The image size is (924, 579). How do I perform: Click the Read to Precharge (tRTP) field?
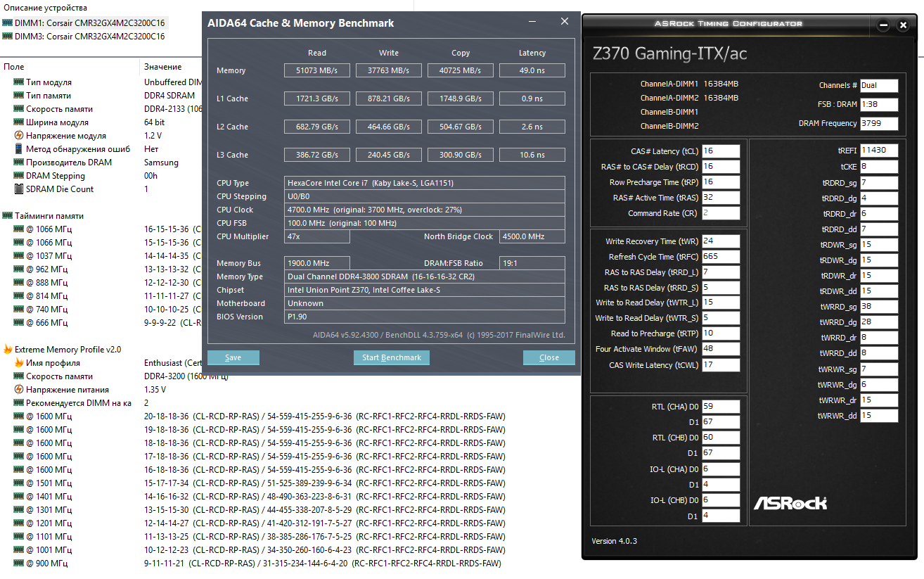pyautogui.click(x=721, y=333)
